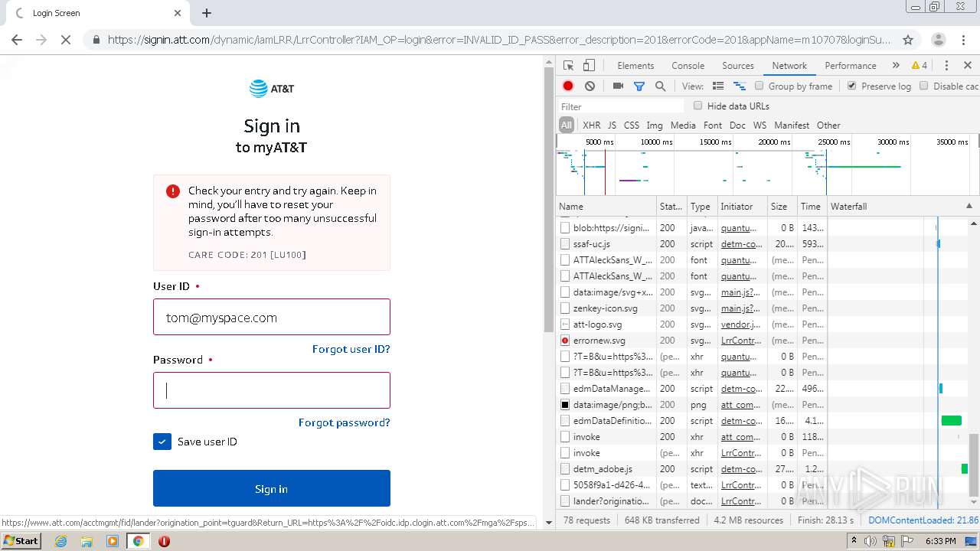The image size is (980, 551).
Task: Clear the network log
Action: [590, 86]
